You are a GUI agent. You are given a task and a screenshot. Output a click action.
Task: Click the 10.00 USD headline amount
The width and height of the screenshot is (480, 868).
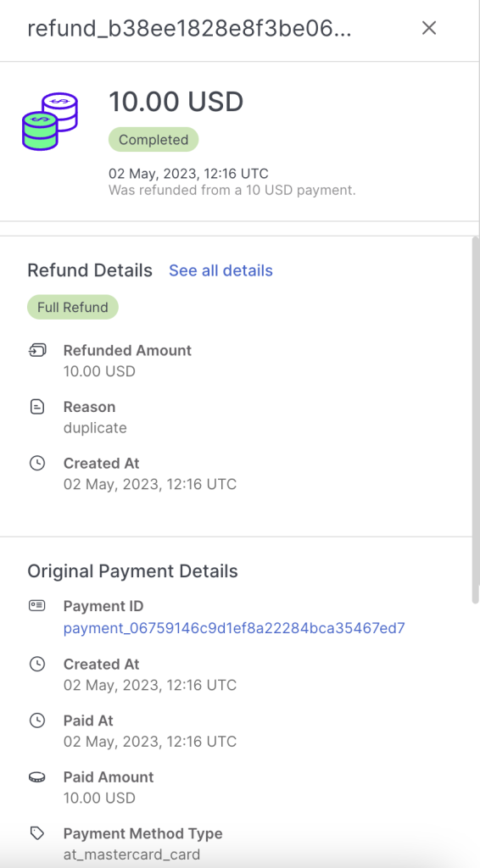tap(176, 102)
